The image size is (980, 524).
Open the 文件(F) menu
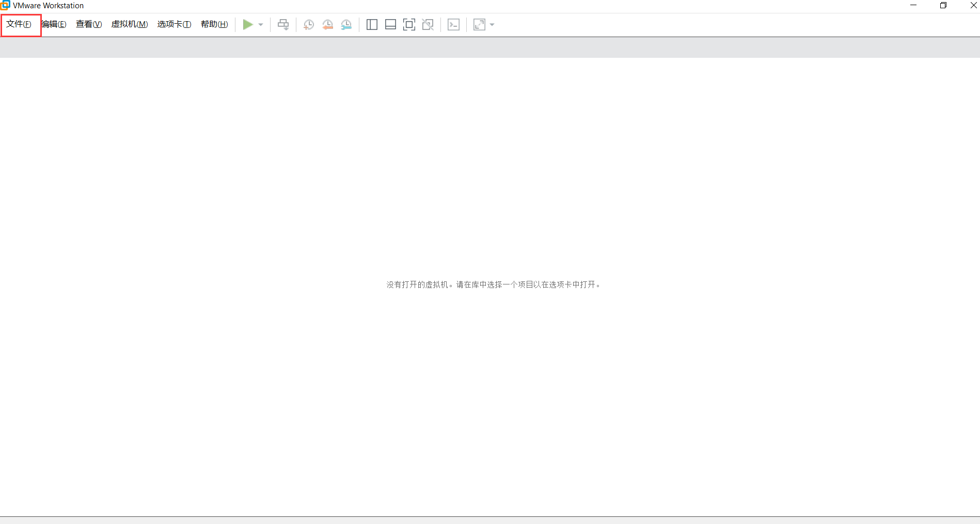tap(19, 24)
